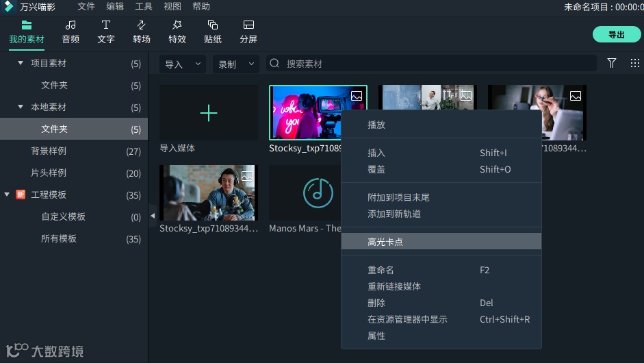Open the 工具 menu
644x363 pixels.
(144, 7)
